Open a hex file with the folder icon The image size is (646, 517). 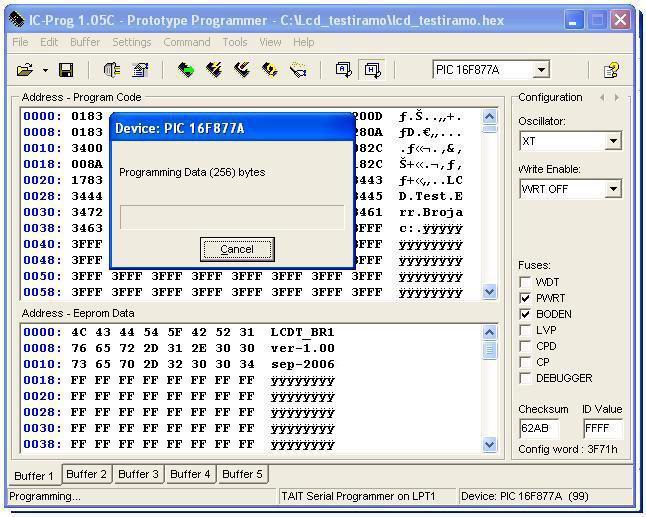25,70
